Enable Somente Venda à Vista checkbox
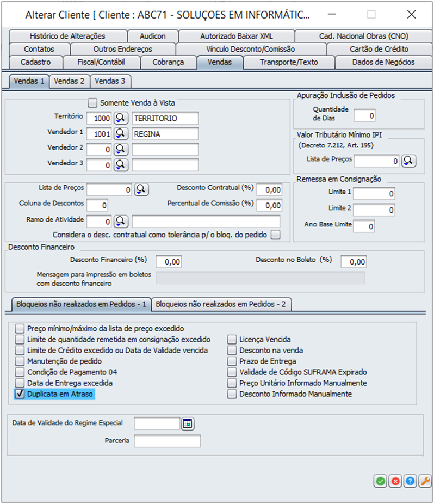 coord(92,102)
